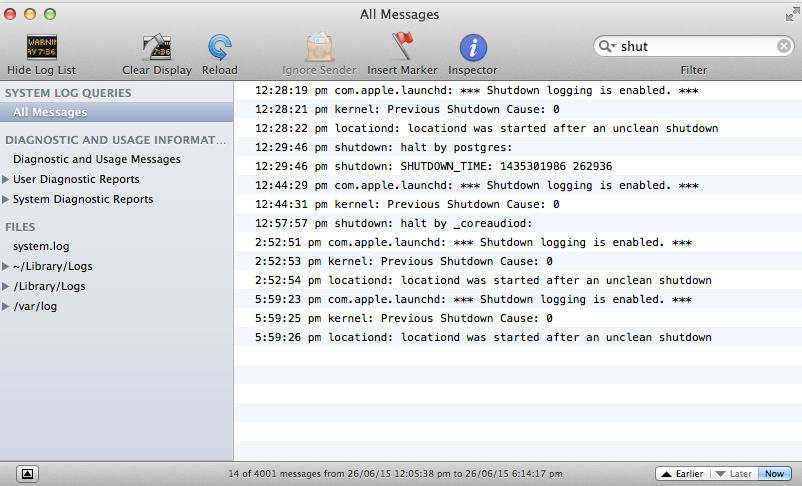Expand the ~/Library/Logs folder triangle
The image size is (802, 486).
[x=6, y=266]
